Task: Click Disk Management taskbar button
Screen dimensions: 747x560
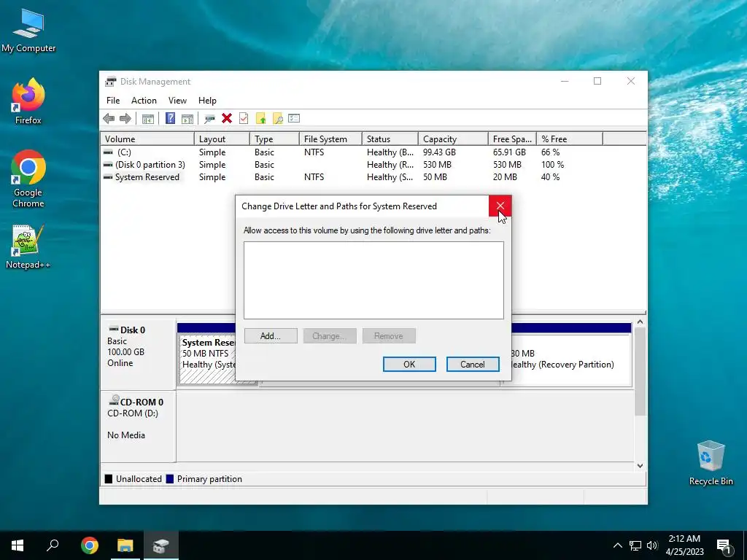Action: (x=161, y=545)
